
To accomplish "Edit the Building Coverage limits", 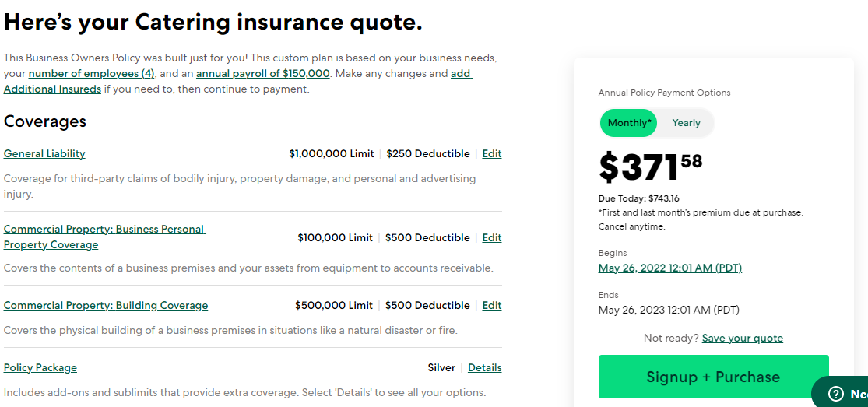I will [492, 306].
